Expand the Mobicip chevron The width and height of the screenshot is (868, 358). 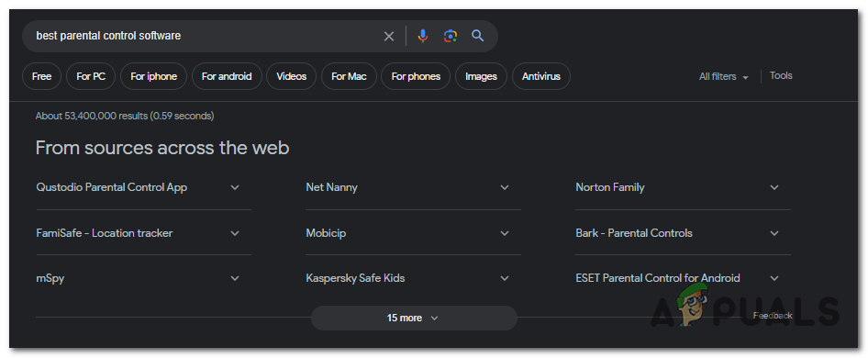coord(505,233)
